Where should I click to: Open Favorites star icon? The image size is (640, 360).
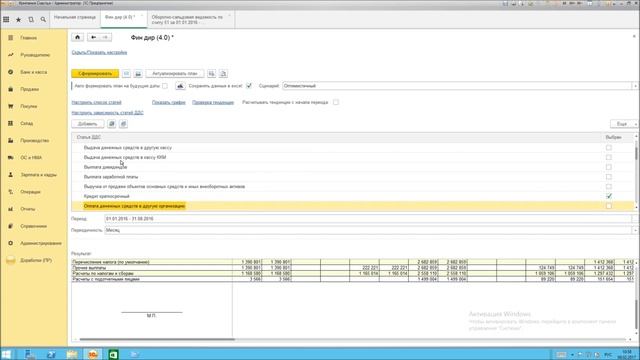click(18, 19)
